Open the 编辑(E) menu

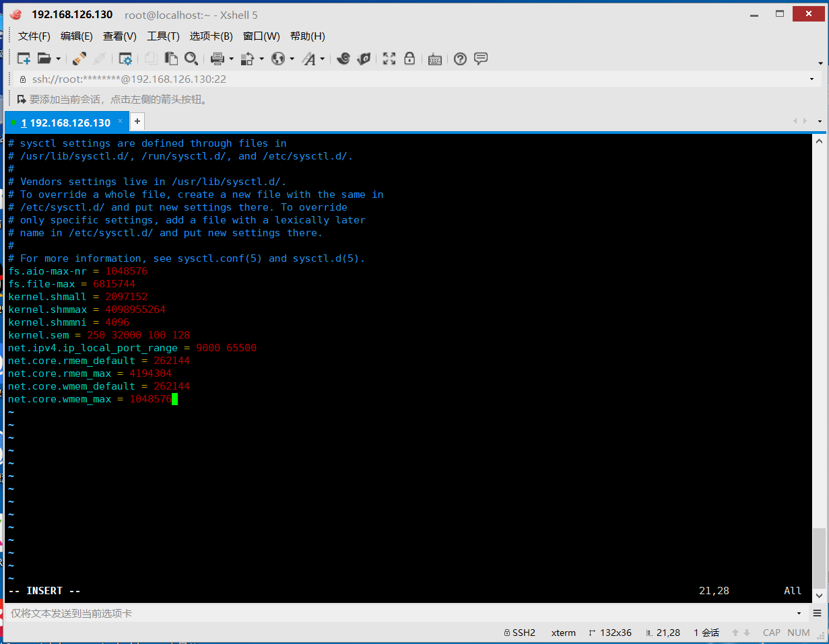tap(77, 36)
